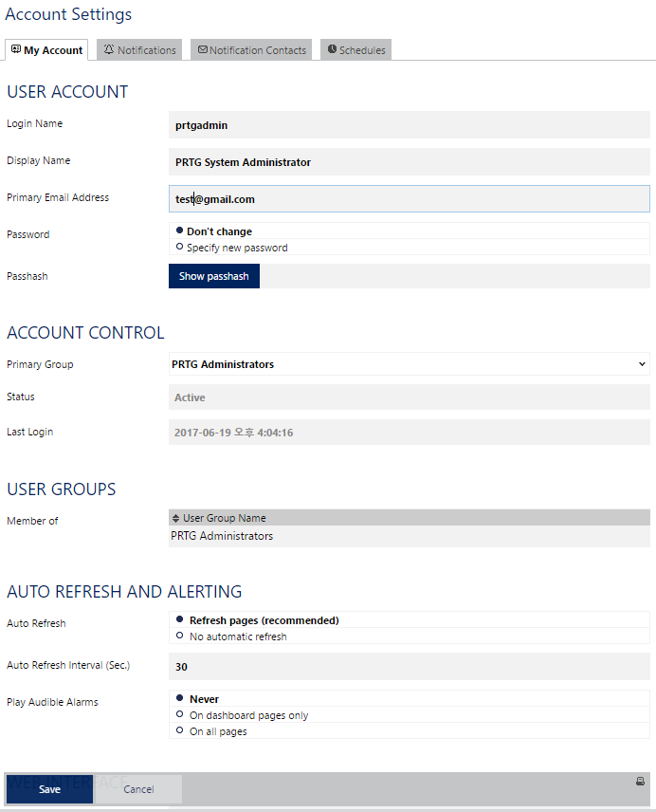Click the Cancel button

[x=137, y=788]
